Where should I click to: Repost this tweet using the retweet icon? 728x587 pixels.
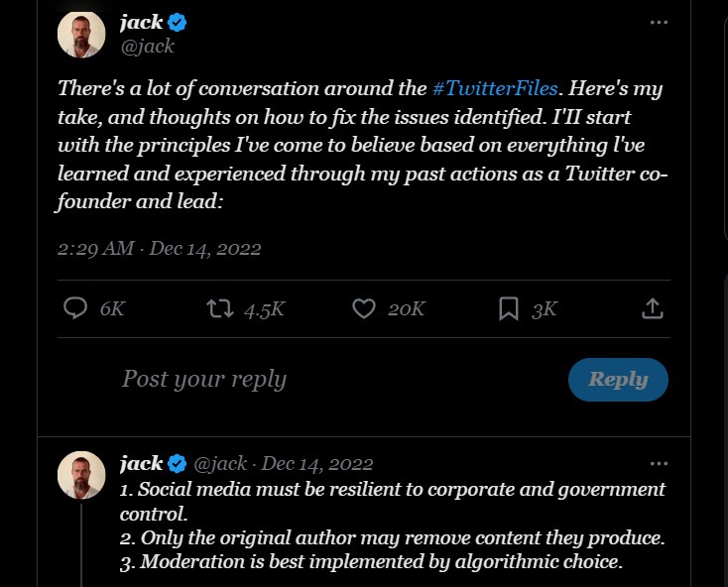[x=218, y=308]
